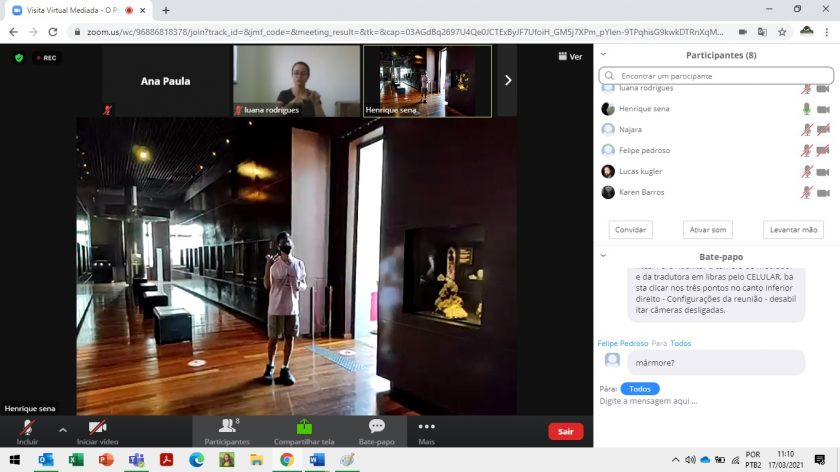Select Karen Barros in participant list
The height and width of the screenshot is (472, 840).
[716, 192]
